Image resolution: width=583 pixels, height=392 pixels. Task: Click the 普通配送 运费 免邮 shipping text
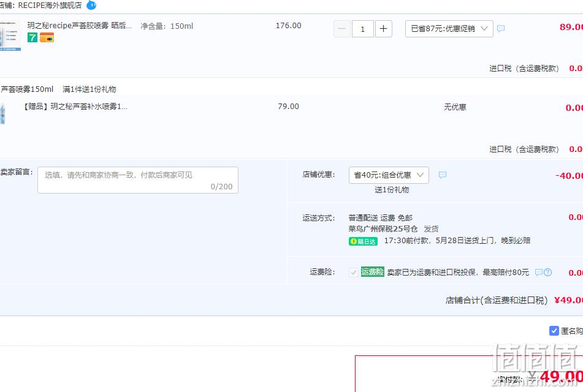[x=380, y=217]
